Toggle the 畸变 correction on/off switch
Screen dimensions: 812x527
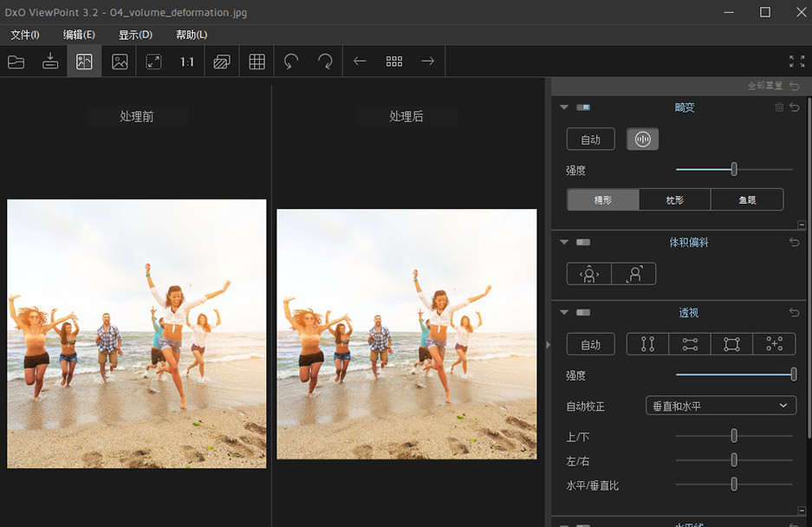coord(583,107)
